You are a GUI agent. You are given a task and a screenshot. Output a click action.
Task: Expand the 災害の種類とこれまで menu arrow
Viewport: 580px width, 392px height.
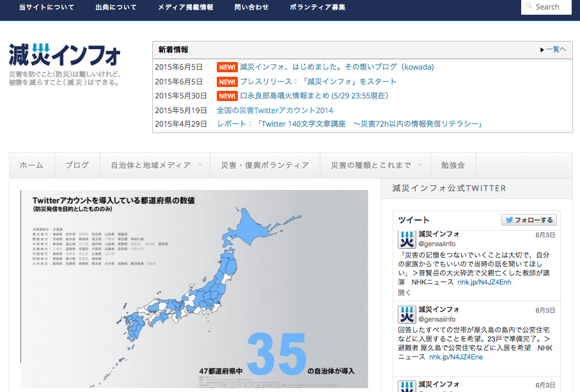point(420,165)
